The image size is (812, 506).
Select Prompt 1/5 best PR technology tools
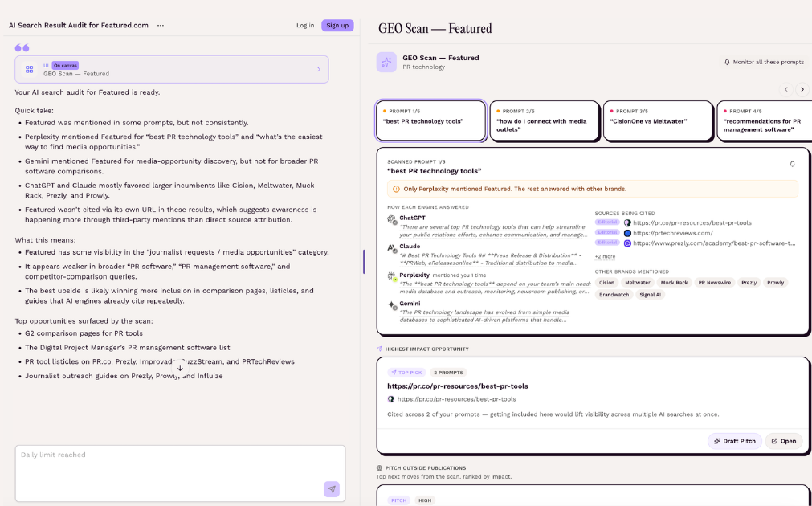tap(430, 120)
